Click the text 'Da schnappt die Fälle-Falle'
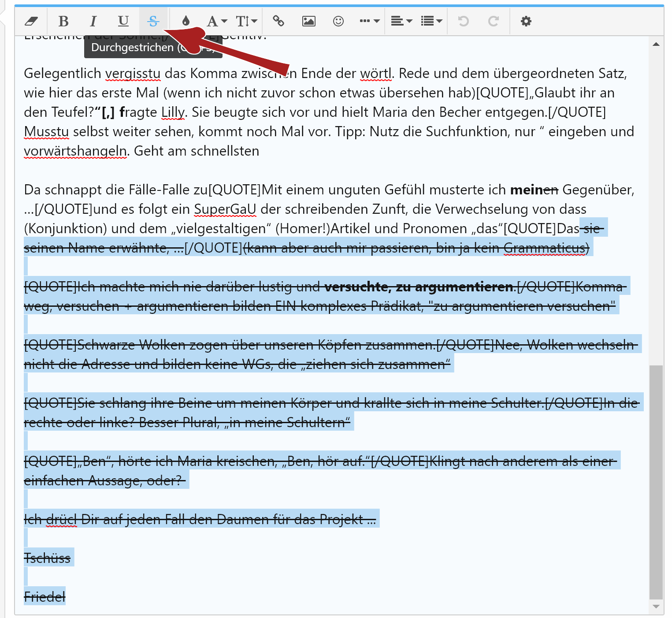The height and width of the screenshot is (618, 672). [108, 190]
